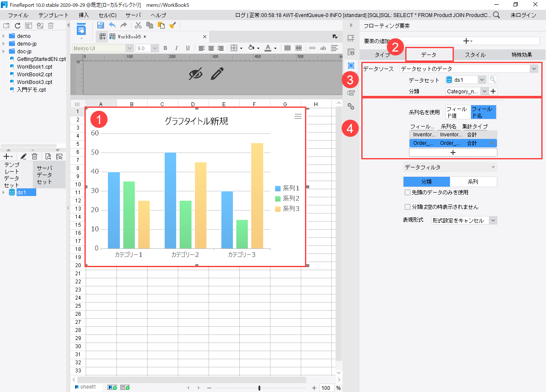The height and width of the screenshot is (392, 546).
Task: Click the pencil edit icon above chart
Action: [x=217, y=74]
